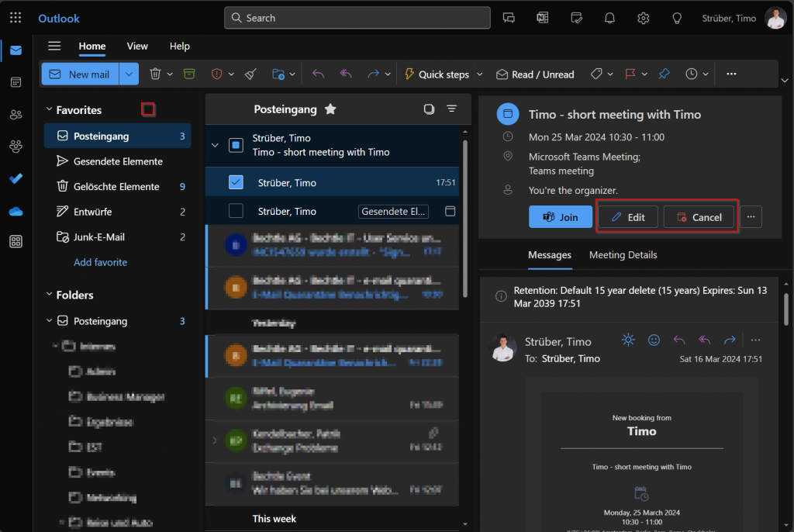Check the second Strüber, Timo message box
The width and height of the screenshot is (794, 532).
236,211
